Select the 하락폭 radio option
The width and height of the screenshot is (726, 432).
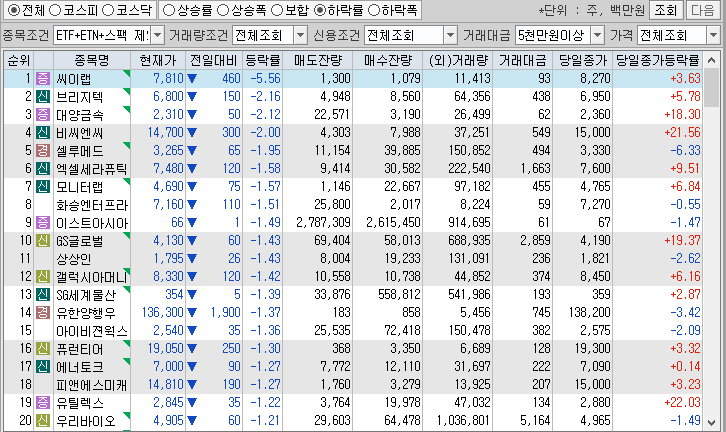[373, 10]
